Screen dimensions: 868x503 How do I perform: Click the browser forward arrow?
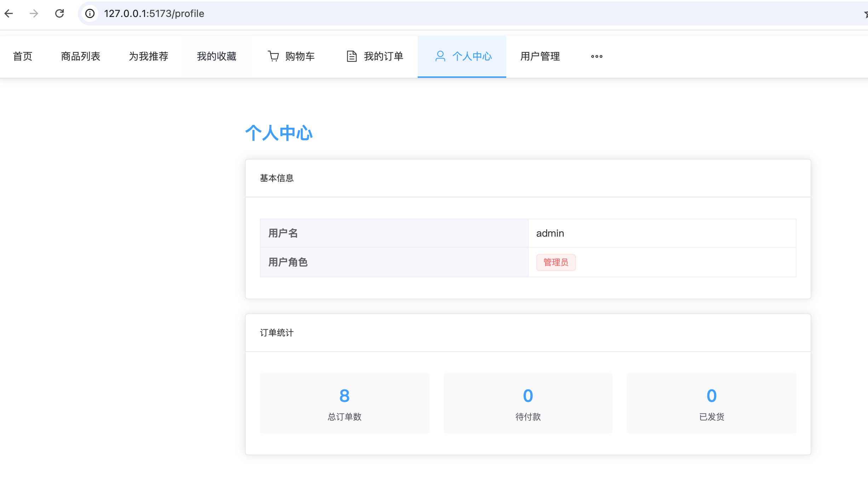[34, 13]
